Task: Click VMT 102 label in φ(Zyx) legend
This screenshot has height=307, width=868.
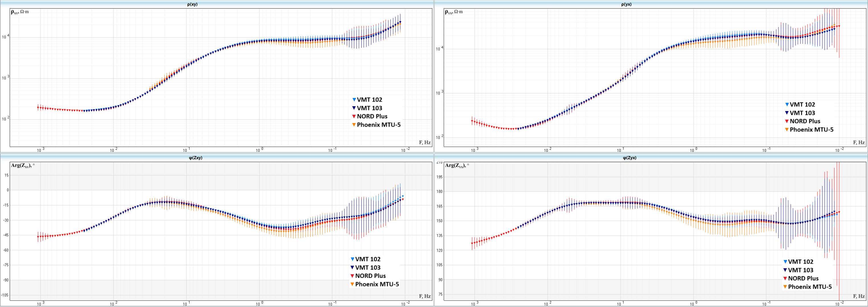Action: [x=801, y=261]
